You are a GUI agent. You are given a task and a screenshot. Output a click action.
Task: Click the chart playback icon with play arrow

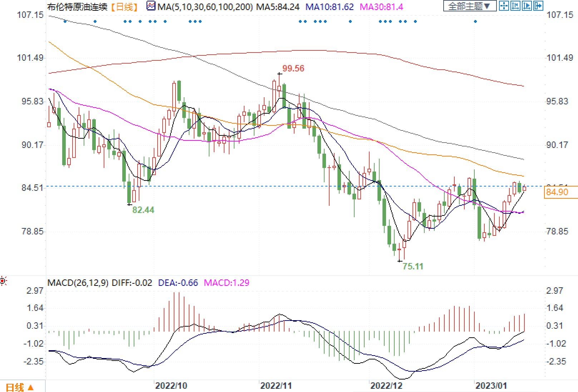527,6
